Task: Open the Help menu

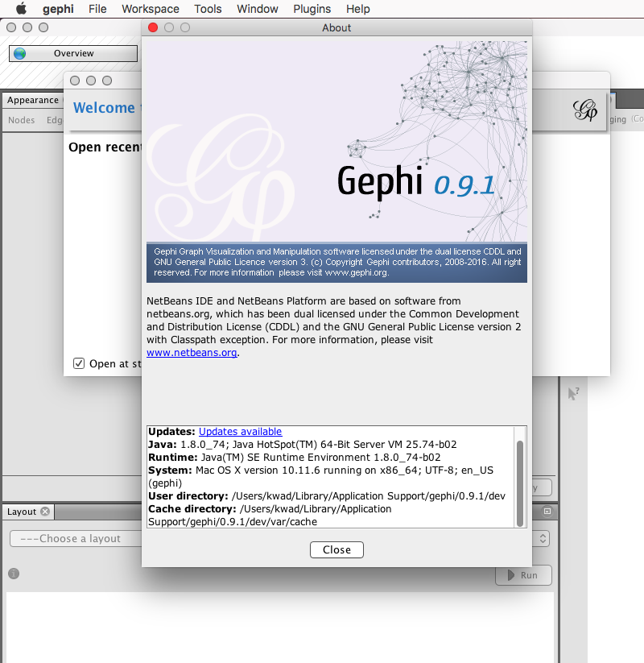Action: click(x=358, y=9)
